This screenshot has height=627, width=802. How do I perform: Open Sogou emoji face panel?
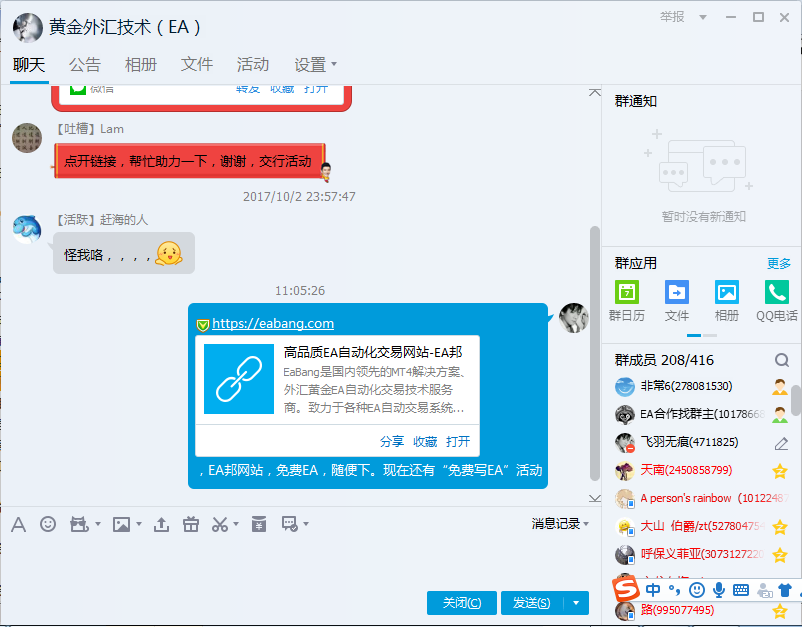point(697,590)
